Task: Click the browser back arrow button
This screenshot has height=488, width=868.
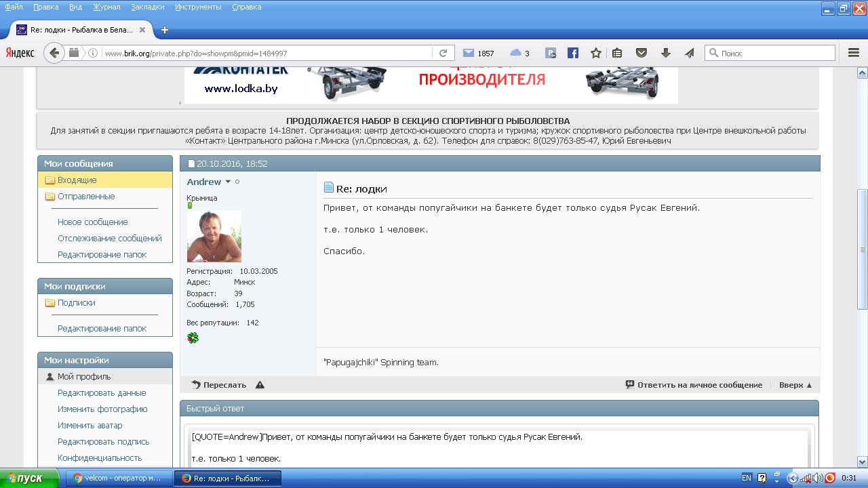Action: pyautogui.click(x=54, y=53)
